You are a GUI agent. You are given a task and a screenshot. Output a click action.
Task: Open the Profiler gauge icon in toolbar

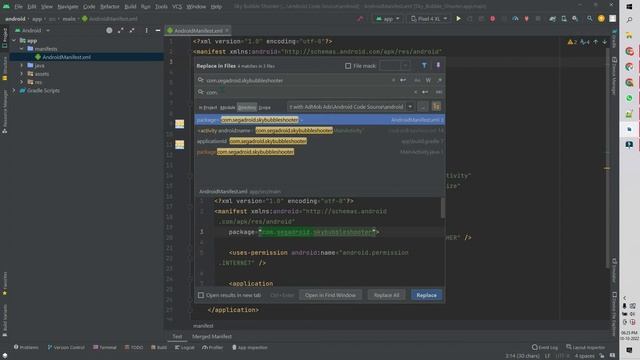pos(515,19)
